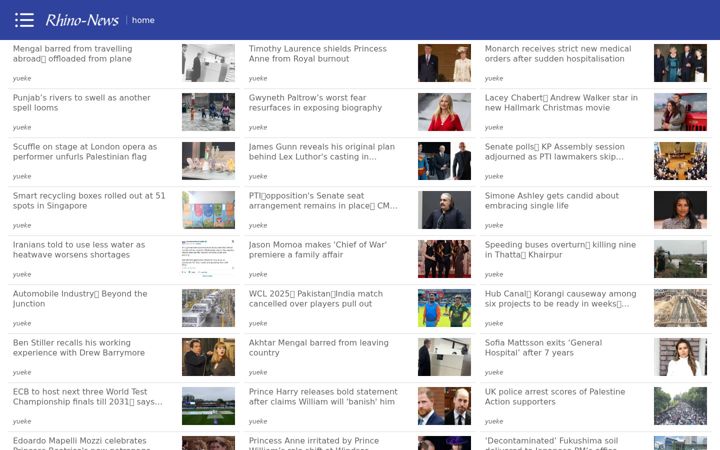The image size is (720, 450).
Task: Open PTI opposition's Senate seat arrangement story
Action: pyautogui.click(x=323, y=201)
